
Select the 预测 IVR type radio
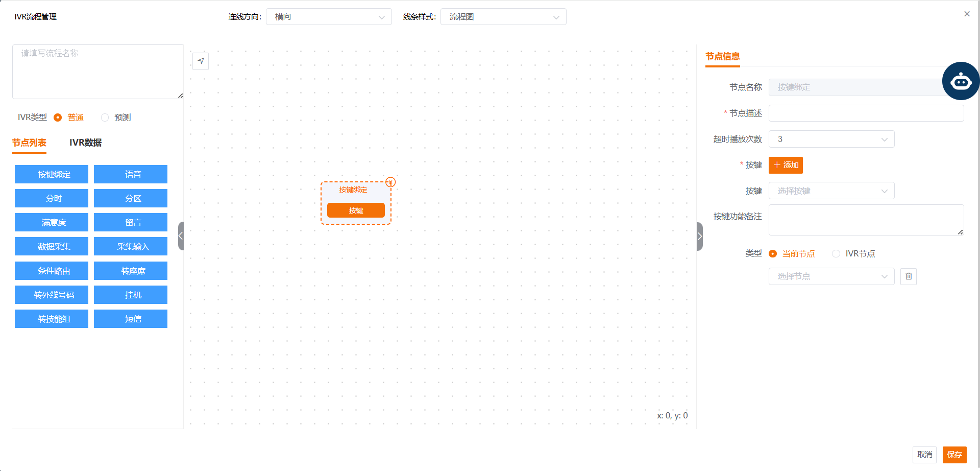click(x=105, y=117)
